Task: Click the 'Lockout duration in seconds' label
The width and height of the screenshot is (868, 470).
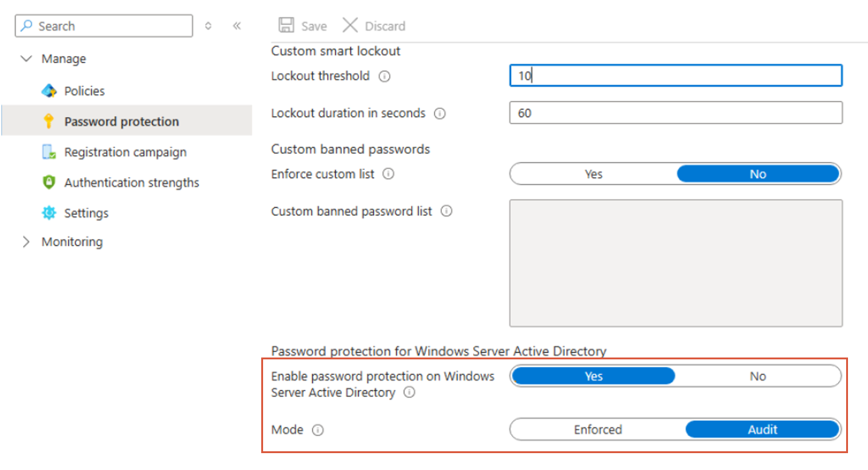Action: coord(348,114)
